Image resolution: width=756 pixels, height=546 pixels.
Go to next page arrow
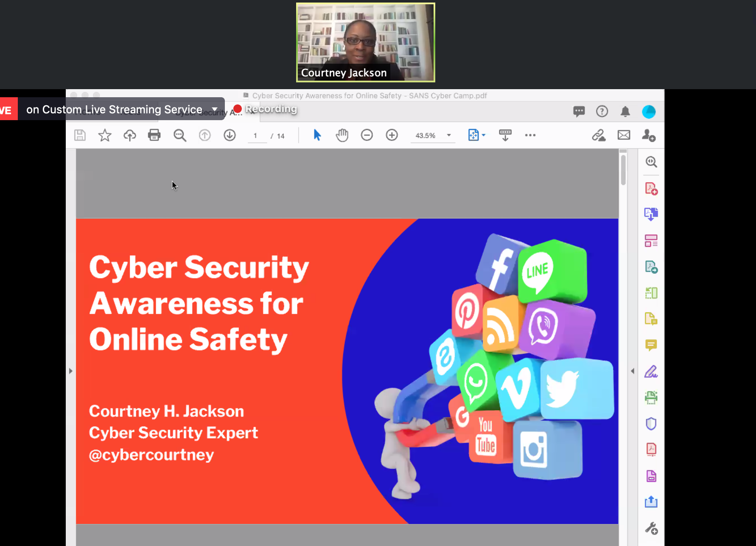pos(230,135)
